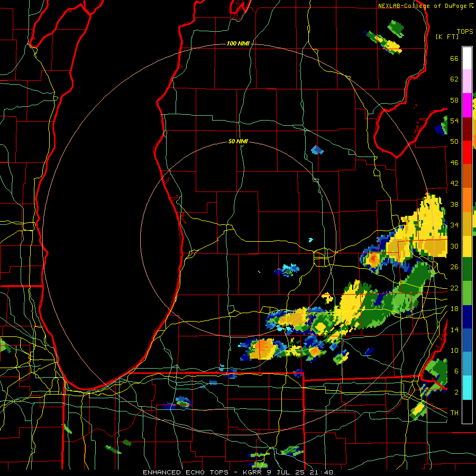Select the 38 legend value

coord(454,204)
